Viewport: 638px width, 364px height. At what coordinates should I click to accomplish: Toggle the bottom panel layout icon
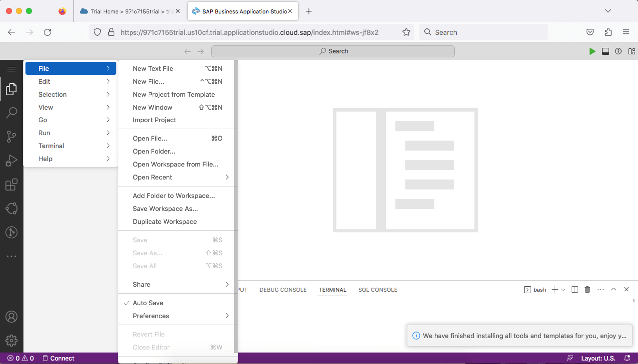pos(606,51)
